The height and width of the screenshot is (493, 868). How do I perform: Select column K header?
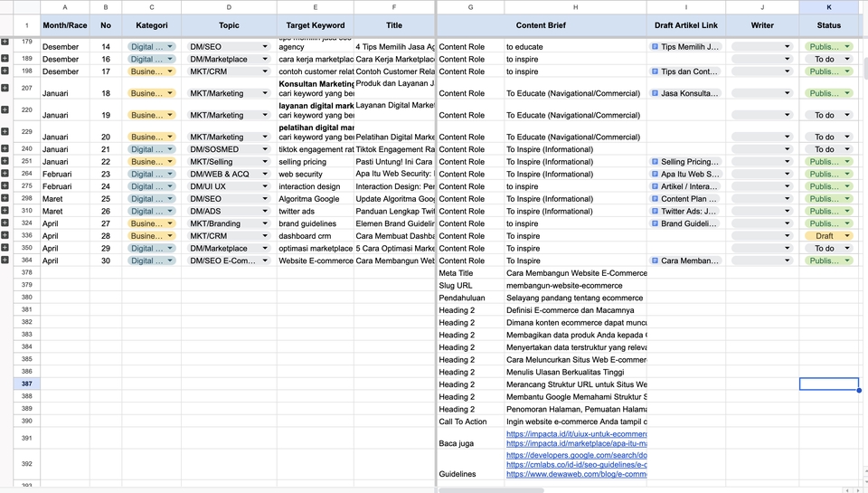click(833, 7)
